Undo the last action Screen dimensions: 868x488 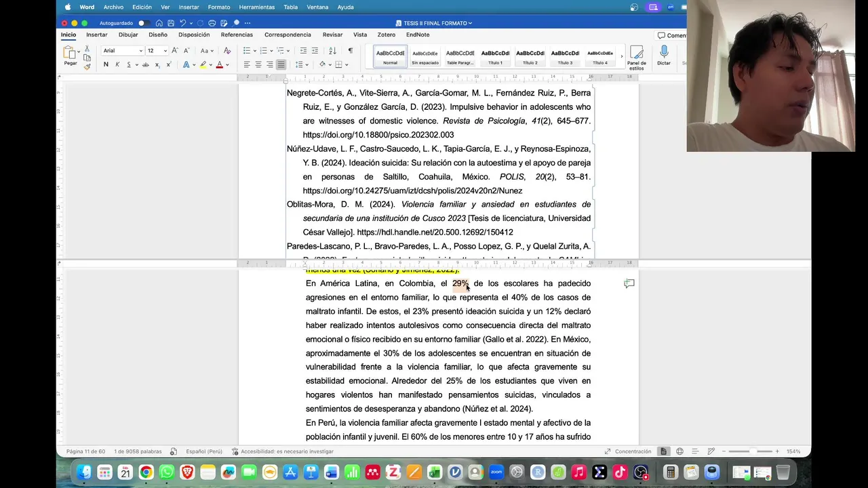183,23
